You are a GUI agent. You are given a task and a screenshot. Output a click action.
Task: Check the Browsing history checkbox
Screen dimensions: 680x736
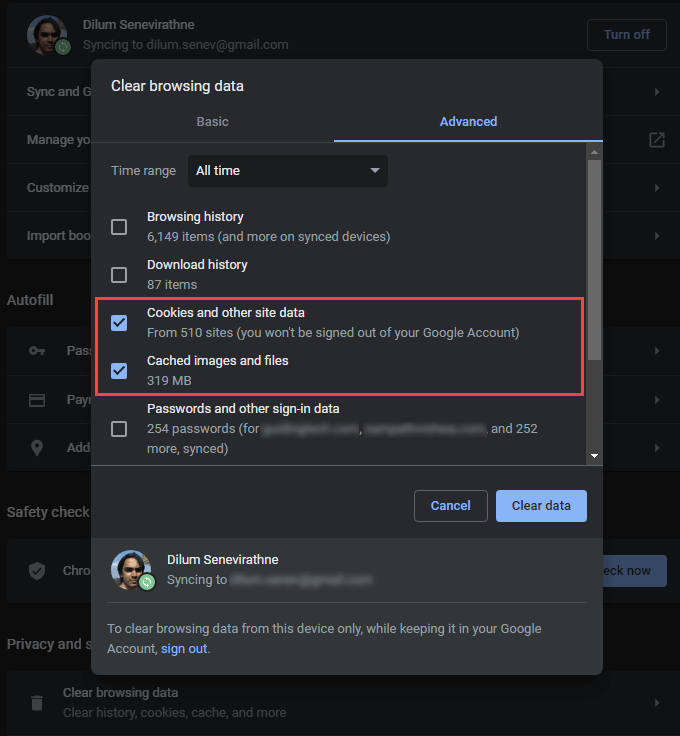pyautogui.click(x=119, y=227)
